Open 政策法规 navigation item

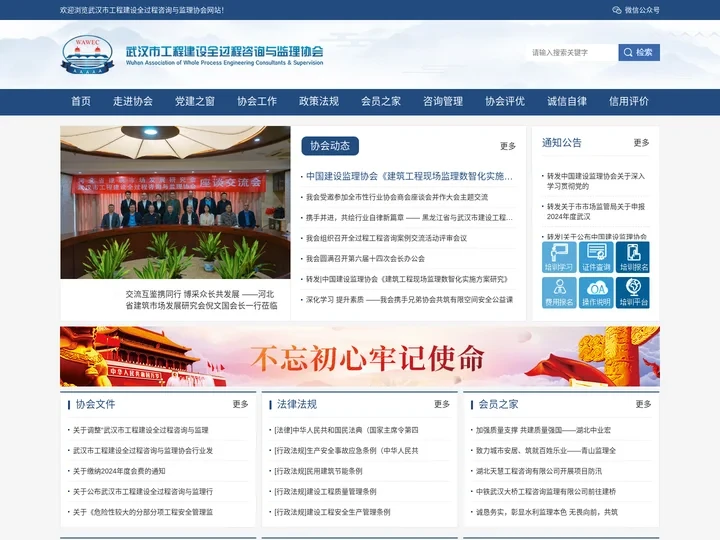tap(319, 101)
